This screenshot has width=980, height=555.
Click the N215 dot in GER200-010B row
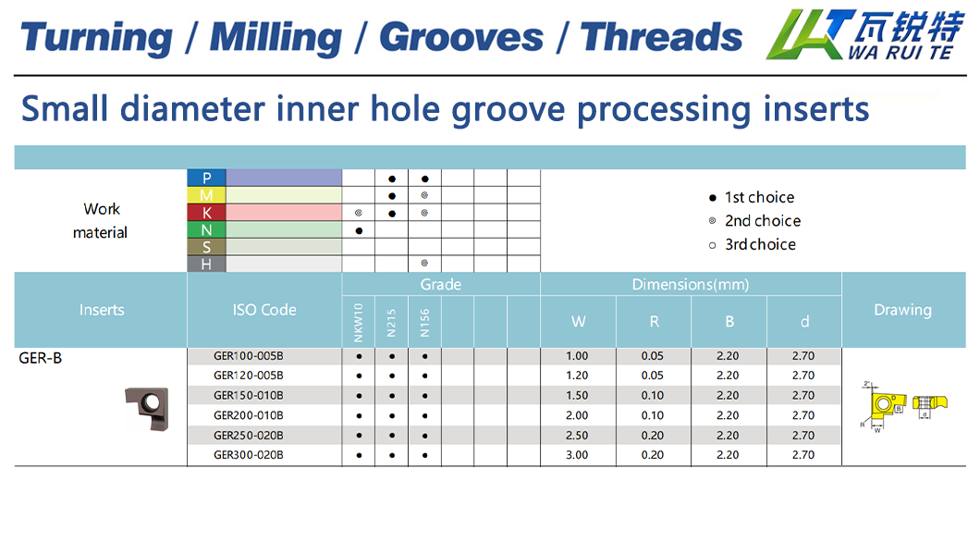coord(392,416)
